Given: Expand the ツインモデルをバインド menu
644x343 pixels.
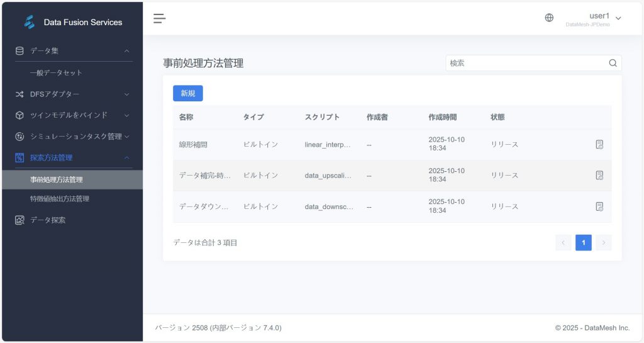Looking at the screenshot, I should click(x=126, y=115).
